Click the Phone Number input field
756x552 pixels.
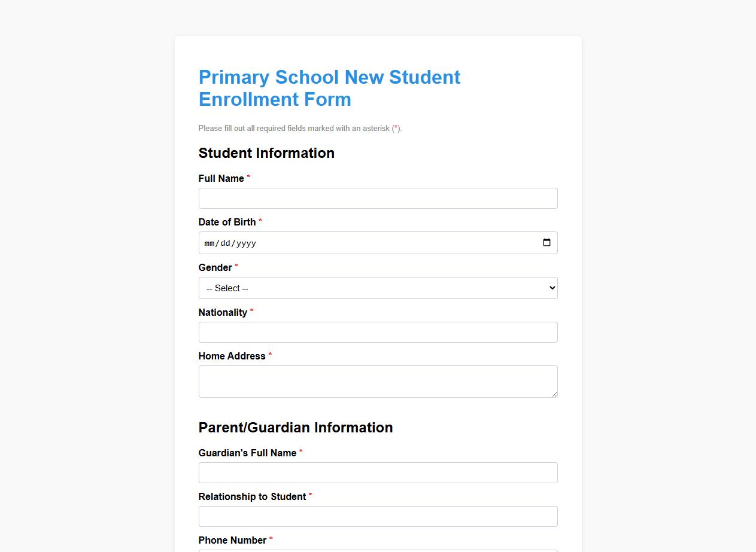(378, 550)
